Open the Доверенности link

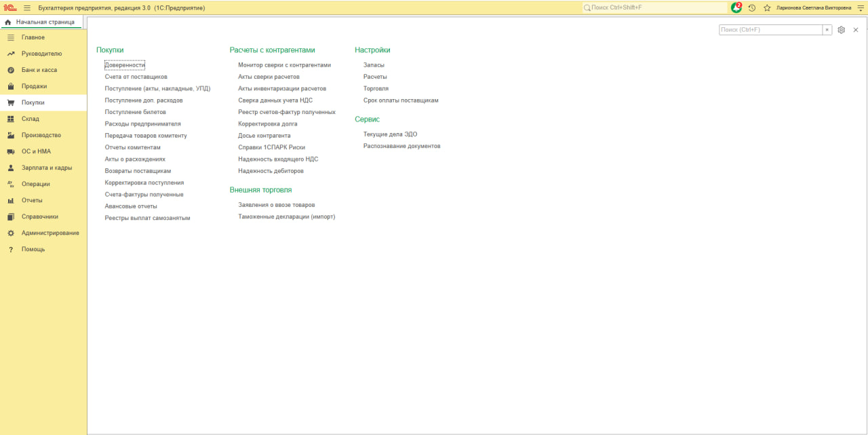[125, 65]
